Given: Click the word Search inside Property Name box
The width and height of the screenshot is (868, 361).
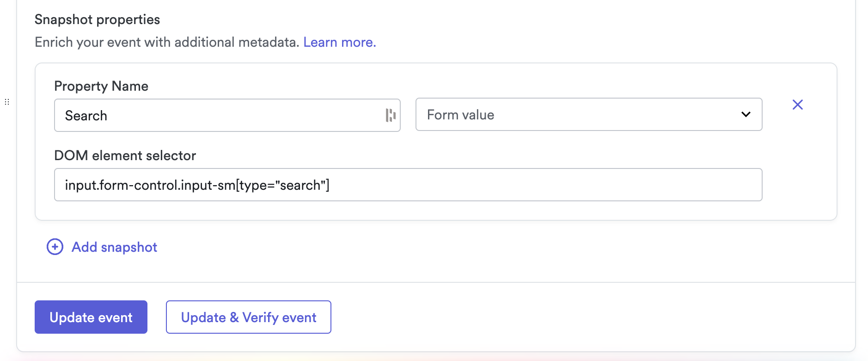Looking at the screenshot, I should tap(86, 116).
